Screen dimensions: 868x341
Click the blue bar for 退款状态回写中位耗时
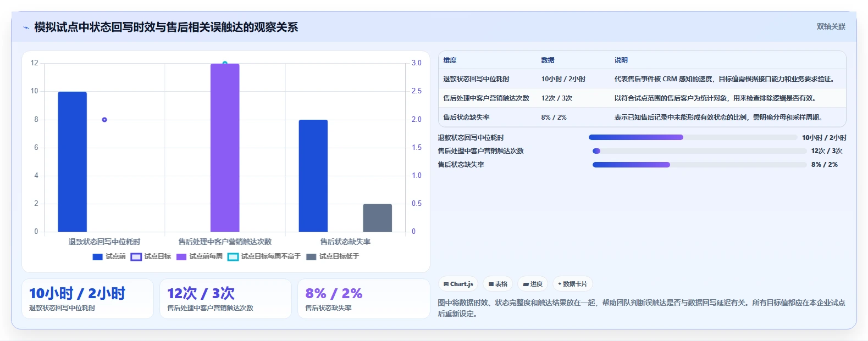(x=72, y=162)
